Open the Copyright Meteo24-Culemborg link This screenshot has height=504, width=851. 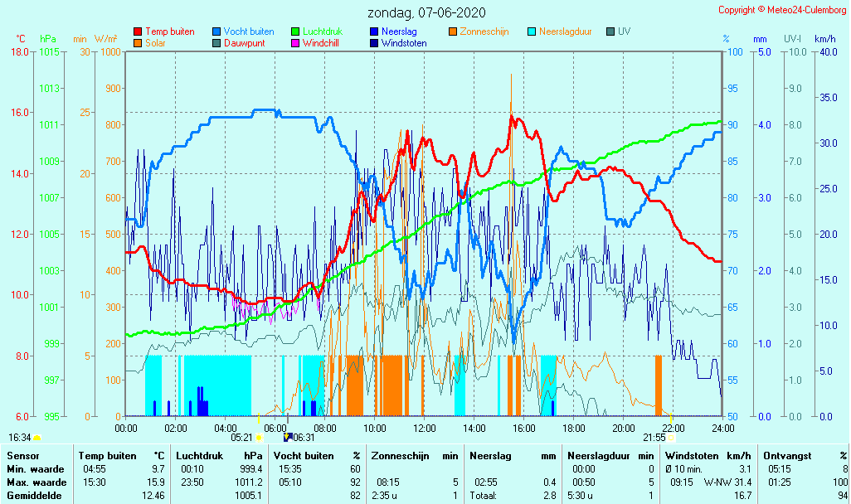782,10
